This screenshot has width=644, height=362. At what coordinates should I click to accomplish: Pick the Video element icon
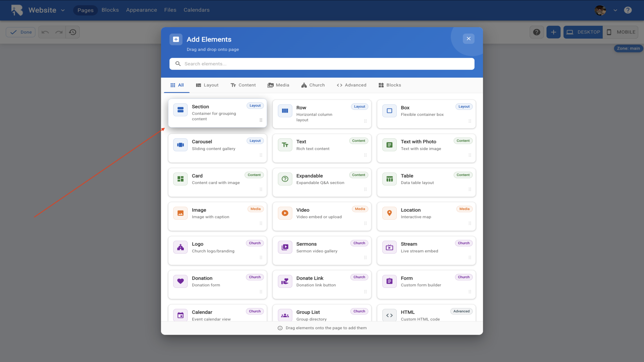coord(285,213)
